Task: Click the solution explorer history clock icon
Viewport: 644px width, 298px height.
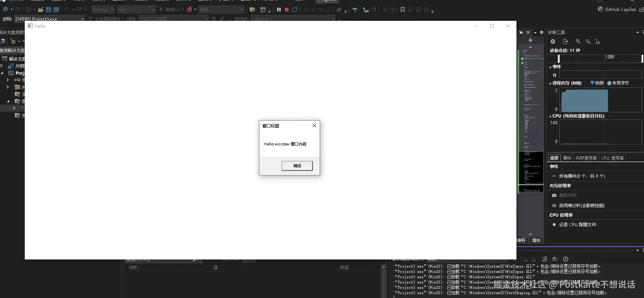Action: click(x=13, y=41)
